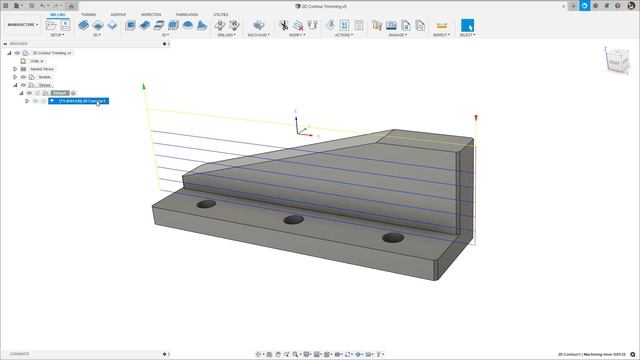Viewport: 640px width, 360px height.
Task: Toggle eye icon on Setups row
Action: tap(23, 85)
